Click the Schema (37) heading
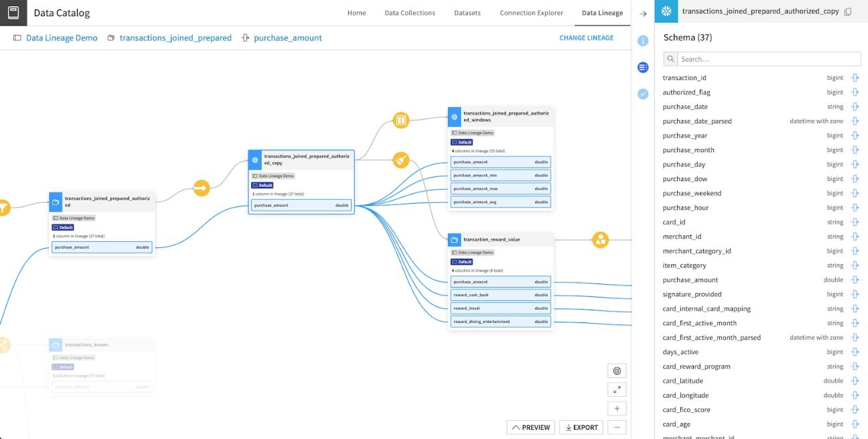This screenshot has width=868, height=439. 688,38
